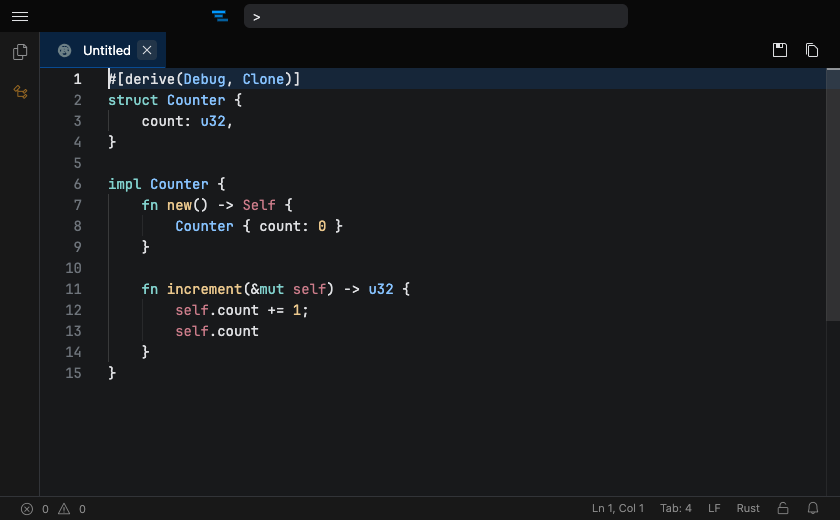Click 'Clone' in the derive attribute
The image size is (840, 520).
[263, 79]
